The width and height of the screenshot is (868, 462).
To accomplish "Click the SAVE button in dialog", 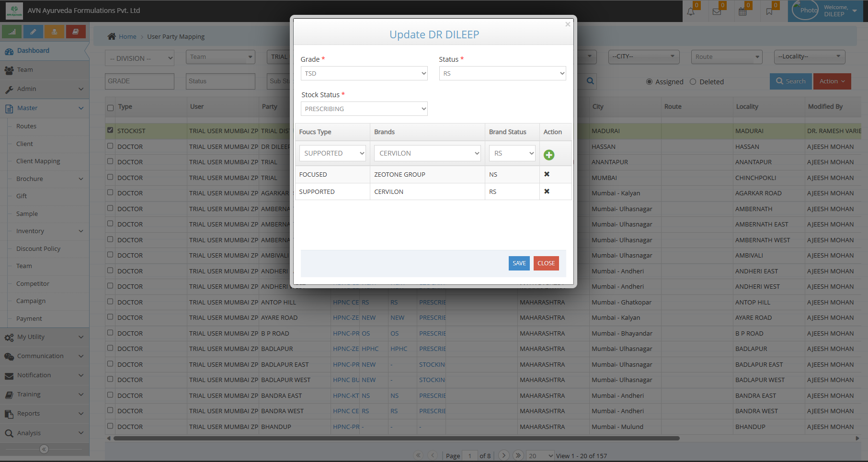I will pos(519,263).
